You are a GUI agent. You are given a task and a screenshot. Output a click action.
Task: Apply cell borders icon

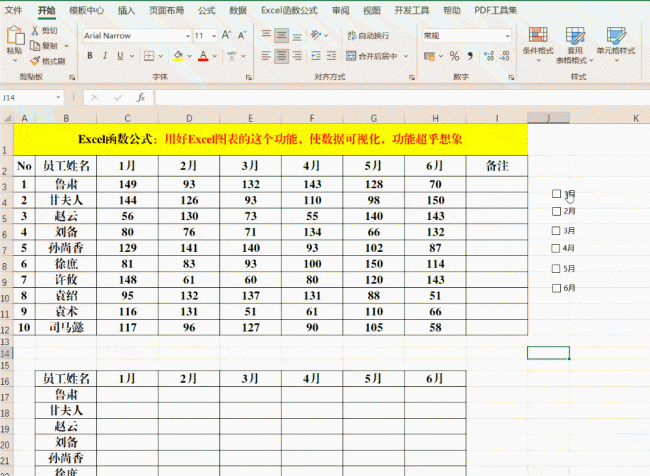(149, 56)
